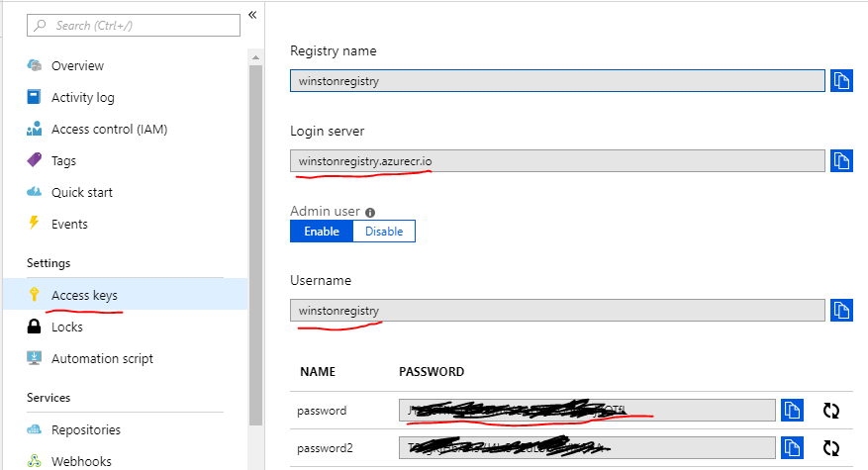Click the 'Admin user' label

[325, 211]
